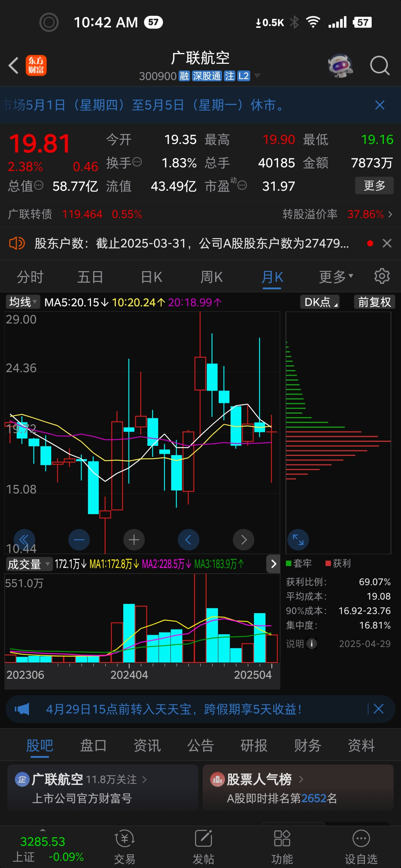Move chart right with next arrow
This screenshot has width=401, height=868.
click(x=244, y=540)
